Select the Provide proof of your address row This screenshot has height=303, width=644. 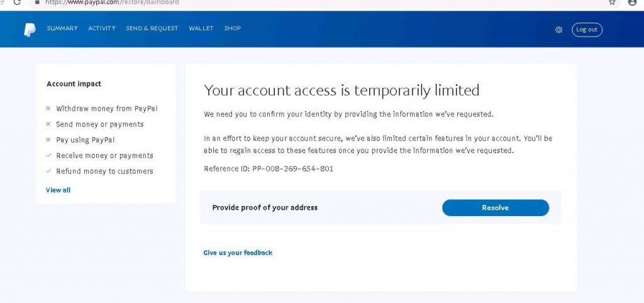tap(380, 208)
